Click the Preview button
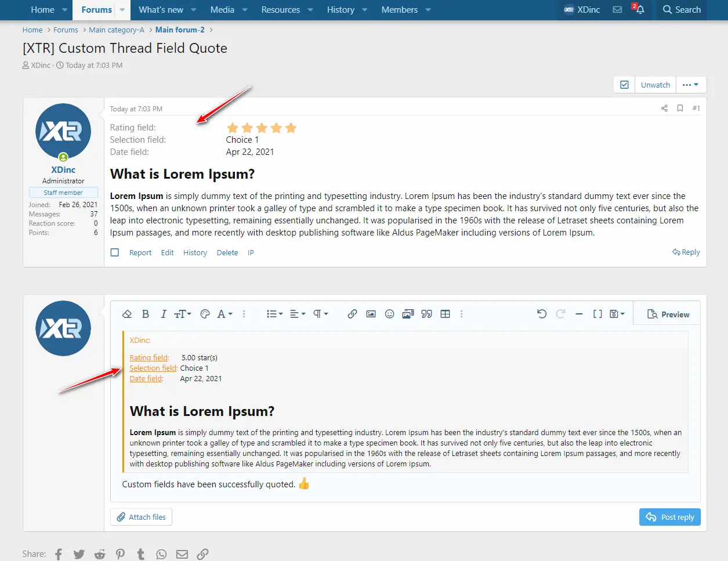 click(668, 314)
